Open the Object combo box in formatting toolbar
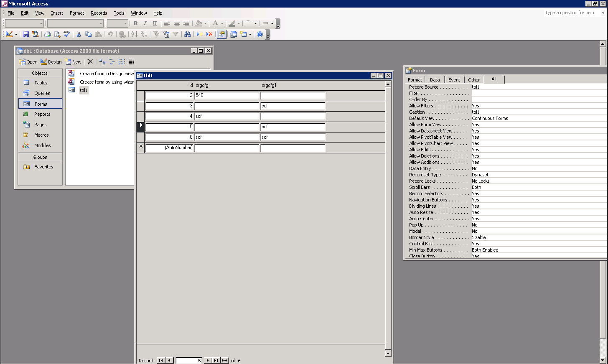This screenshot has width=608, height=364. point(24,23)
